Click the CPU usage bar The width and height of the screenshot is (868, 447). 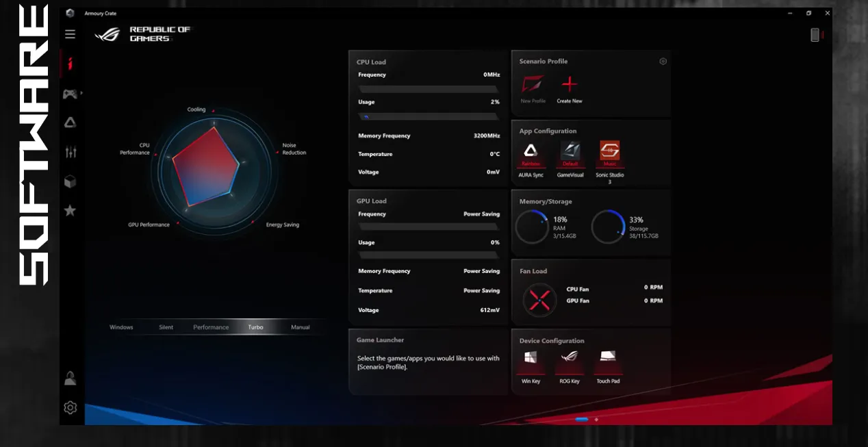pyautogui.click(x=429, y=116)
